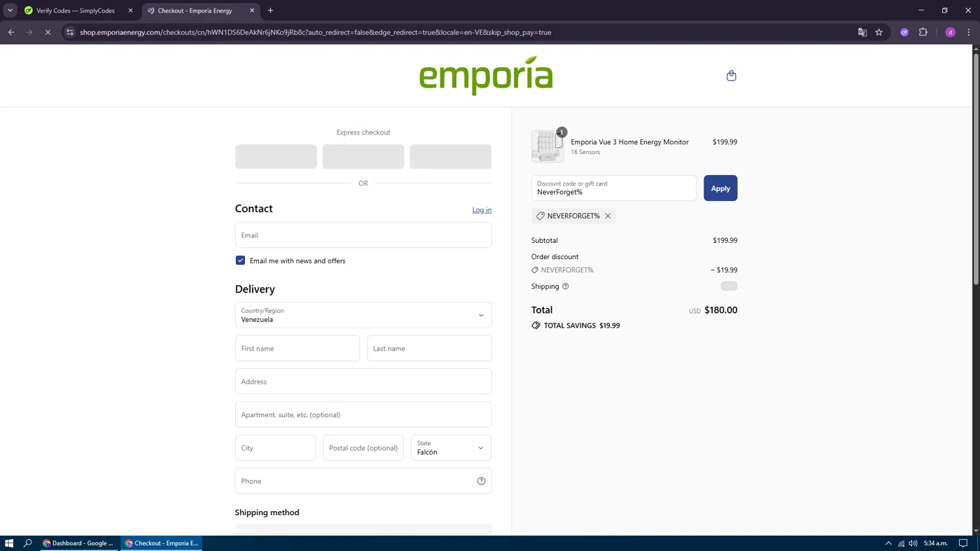Focus the Apartment, suite, etc. field

363,415
